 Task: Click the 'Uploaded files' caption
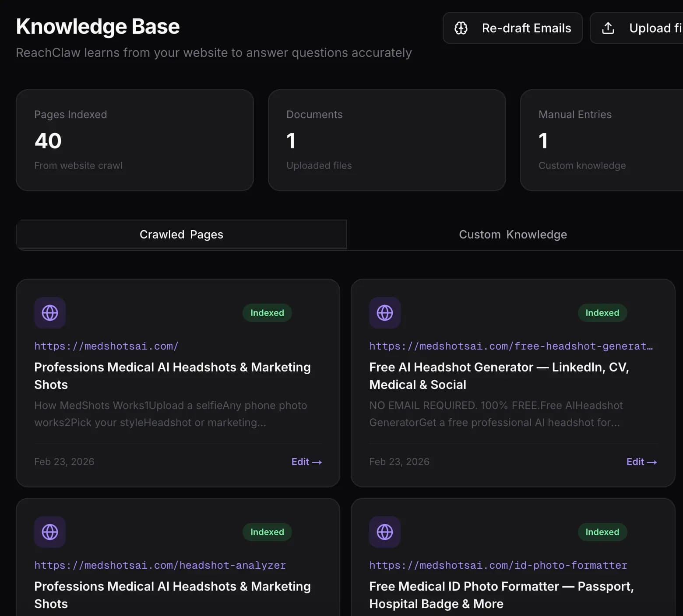coord(319,165)
